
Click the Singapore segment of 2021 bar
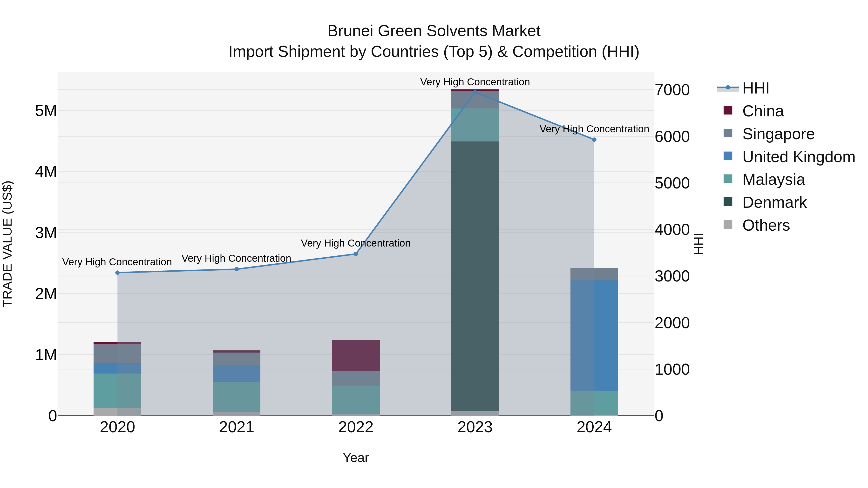tap(237, 359)
